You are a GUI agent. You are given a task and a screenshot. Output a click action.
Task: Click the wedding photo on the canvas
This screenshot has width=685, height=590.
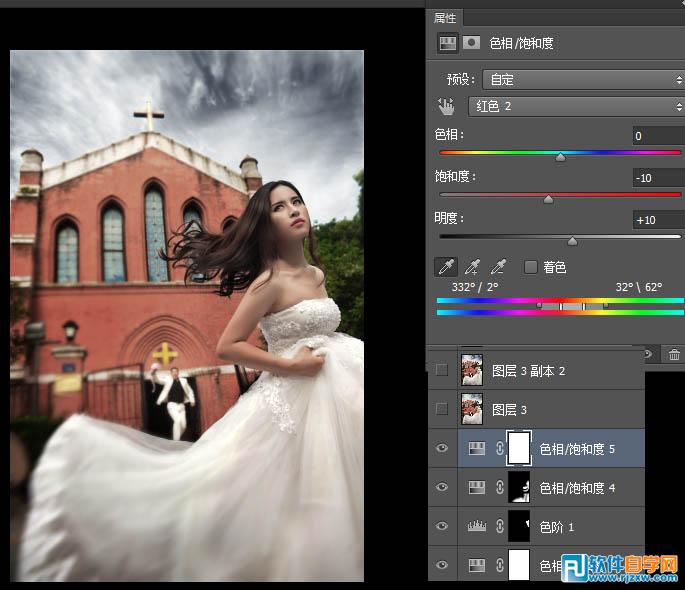[187, 316]
